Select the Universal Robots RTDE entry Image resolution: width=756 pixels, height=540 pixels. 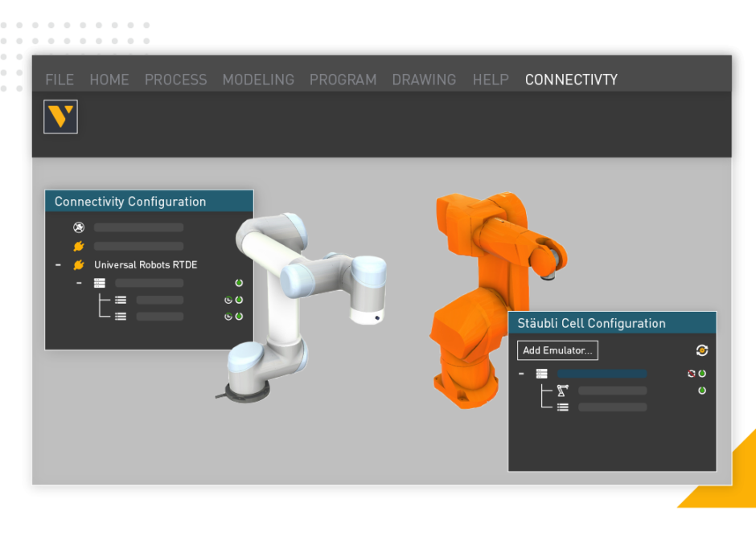point(146,264)
